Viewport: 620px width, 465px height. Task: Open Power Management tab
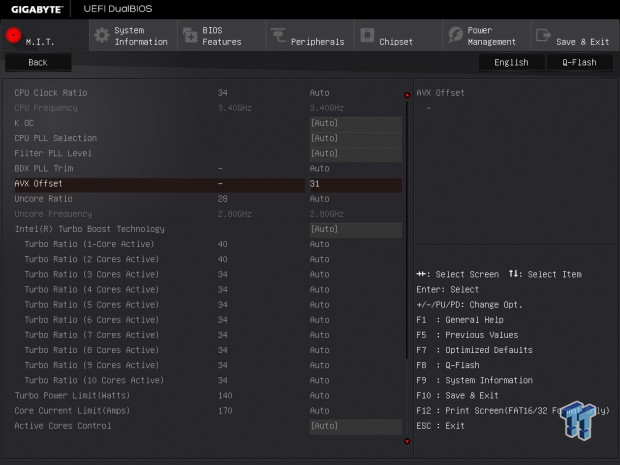[x=487, y=35]
